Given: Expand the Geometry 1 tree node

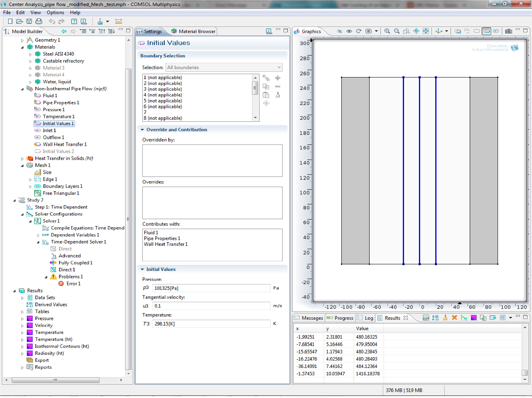Looking at the screenshot, I should point(22,40).
